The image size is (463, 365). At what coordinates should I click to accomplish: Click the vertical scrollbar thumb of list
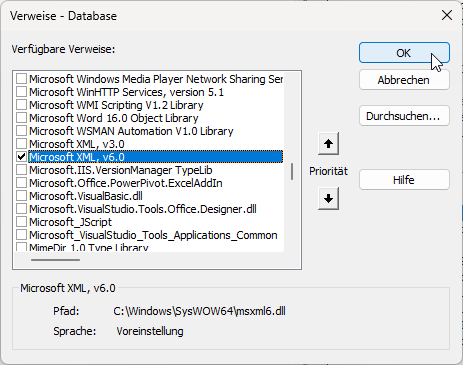click(292, 171)
